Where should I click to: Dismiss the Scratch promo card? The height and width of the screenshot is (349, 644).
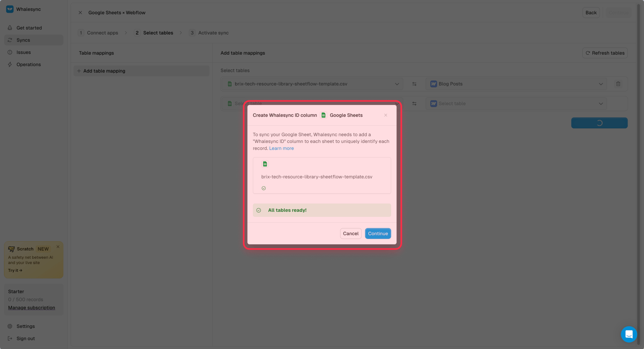[58, 247]
